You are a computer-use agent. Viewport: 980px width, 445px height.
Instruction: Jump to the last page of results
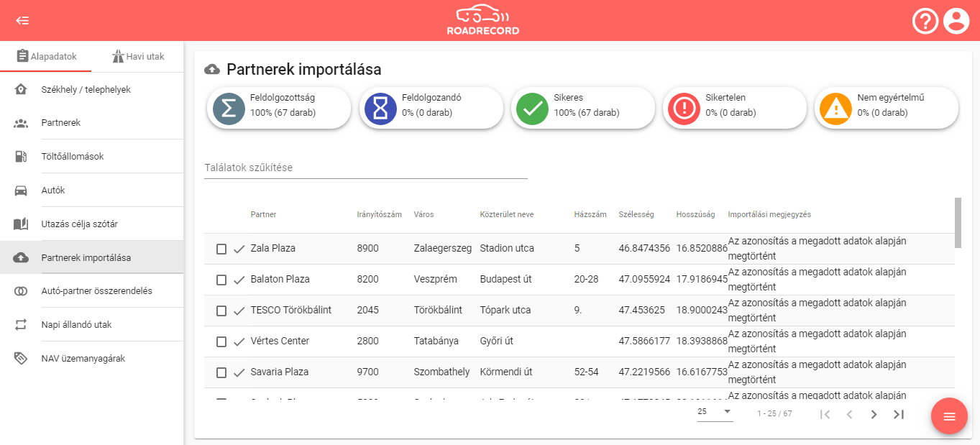click(898, 414)
